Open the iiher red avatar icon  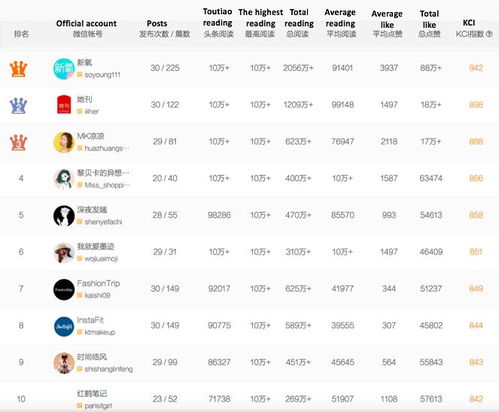tap(64, 105)
